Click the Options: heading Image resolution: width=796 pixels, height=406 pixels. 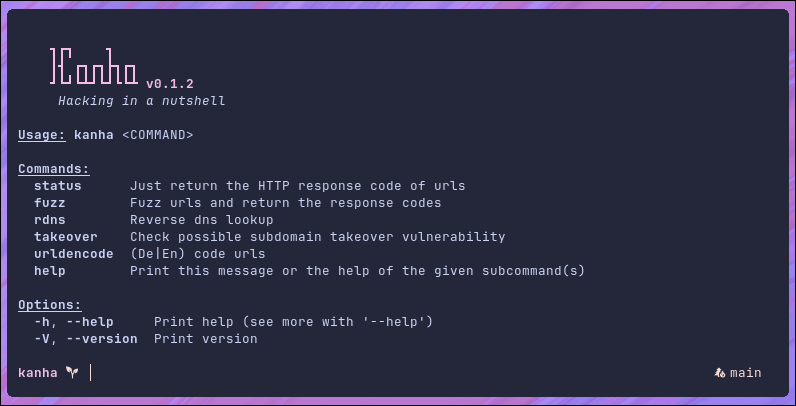click(50, 305)
